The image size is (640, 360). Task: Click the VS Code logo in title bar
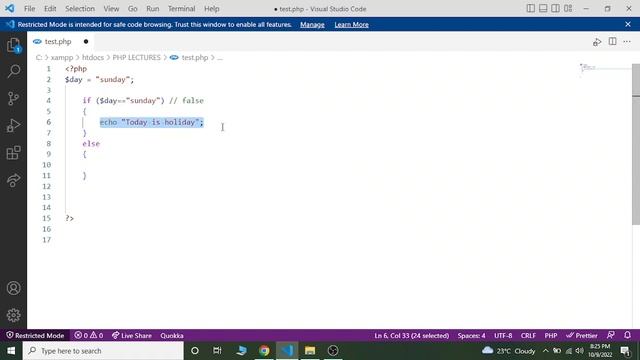click(9, 8)
